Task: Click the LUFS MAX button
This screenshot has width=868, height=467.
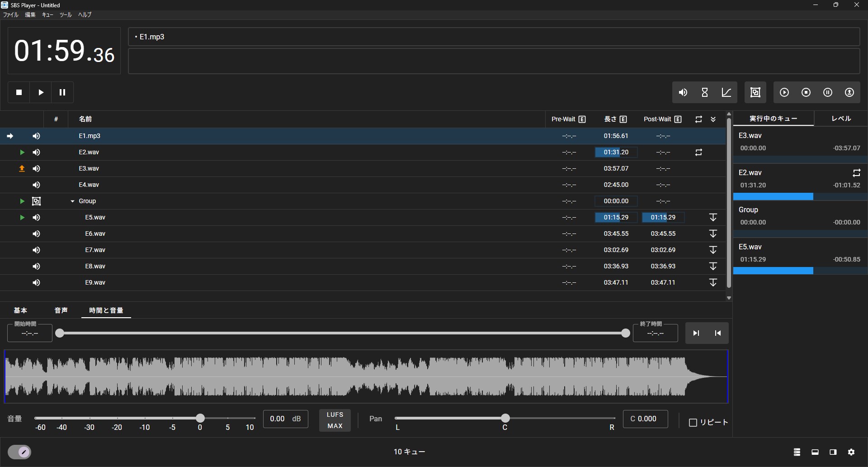Action: pos(335,420)
